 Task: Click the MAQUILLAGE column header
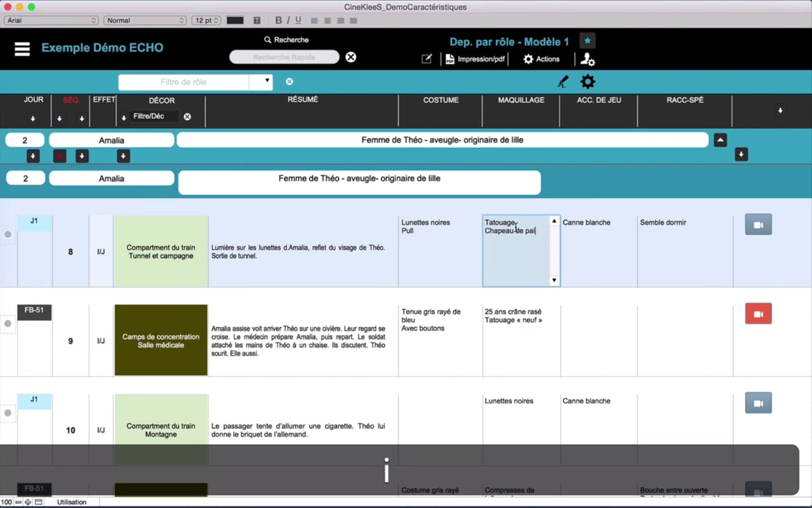tap(521, 100)
